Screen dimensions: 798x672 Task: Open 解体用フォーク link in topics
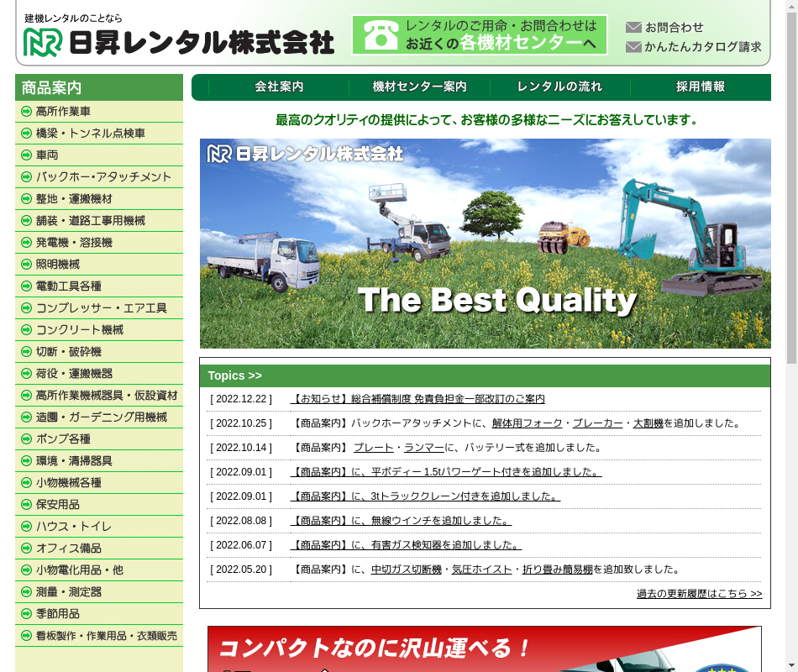527,423
